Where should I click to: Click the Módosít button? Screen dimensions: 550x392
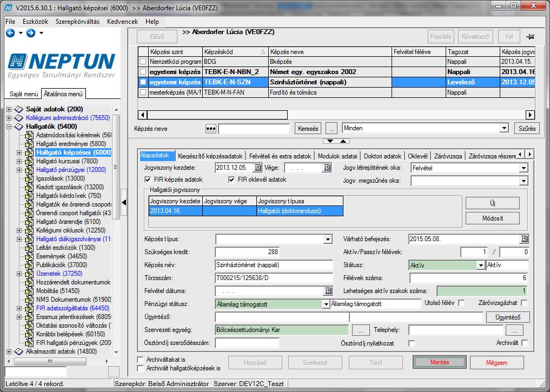click(x=493, y=218)
